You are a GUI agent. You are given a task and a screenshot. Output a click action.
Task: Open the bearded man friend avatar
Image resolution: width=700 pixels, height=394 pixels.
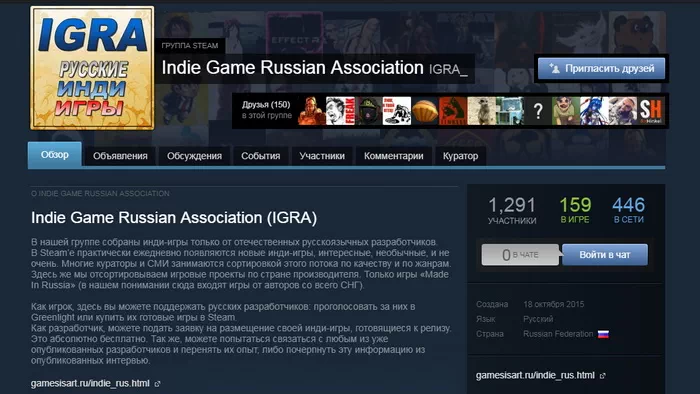click(x=623, y=111)
